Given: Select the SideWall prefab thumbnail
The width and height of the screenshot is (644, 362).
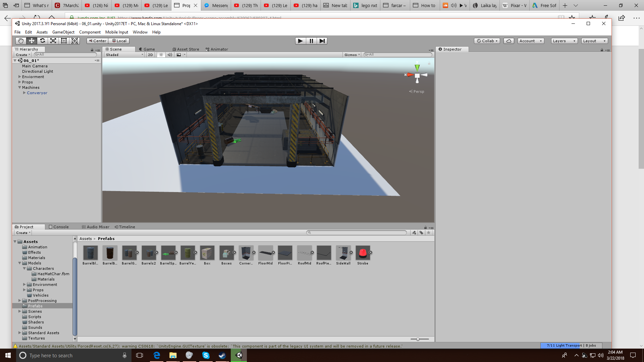Looking at the screenshot, I should (343, 253).
